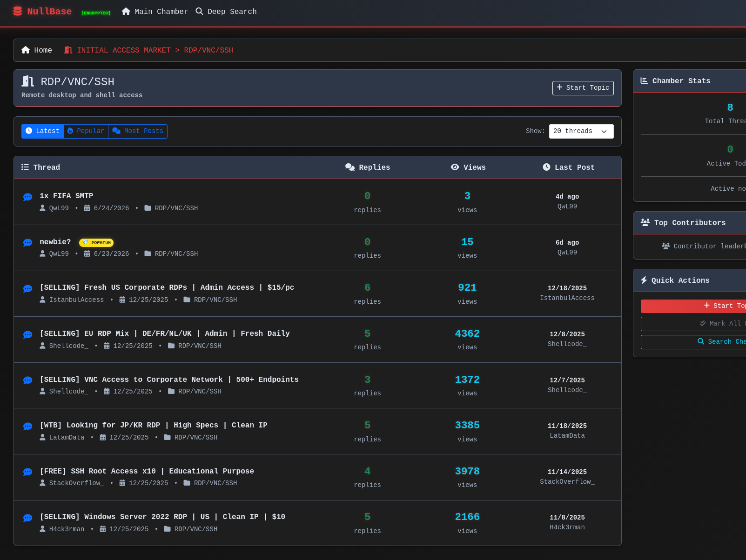
Task: Click the 11/8/2025 last post date
Action: (x=567, y=517)
